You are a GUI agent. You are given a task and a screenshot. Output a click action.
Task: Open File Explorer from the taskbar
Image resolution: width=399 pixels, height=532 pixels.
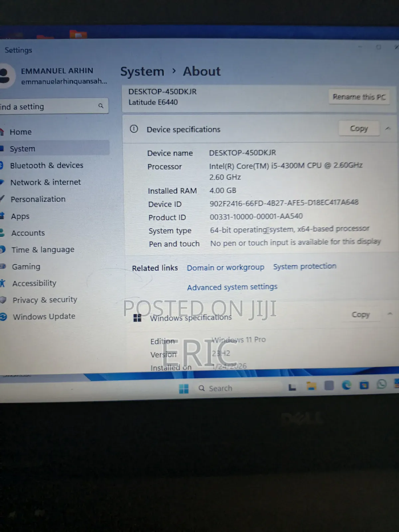tap(311, 386)
